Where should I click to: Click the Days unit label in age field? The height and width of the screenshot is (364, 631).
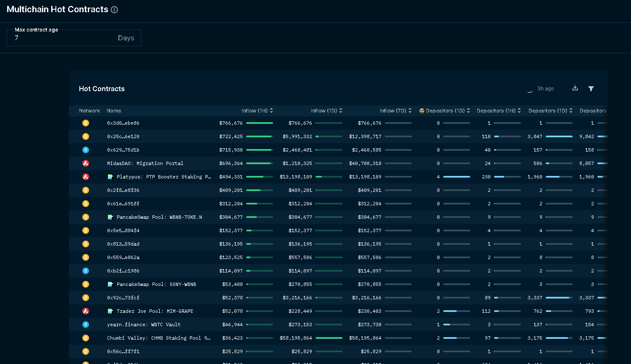coord(126,38)
